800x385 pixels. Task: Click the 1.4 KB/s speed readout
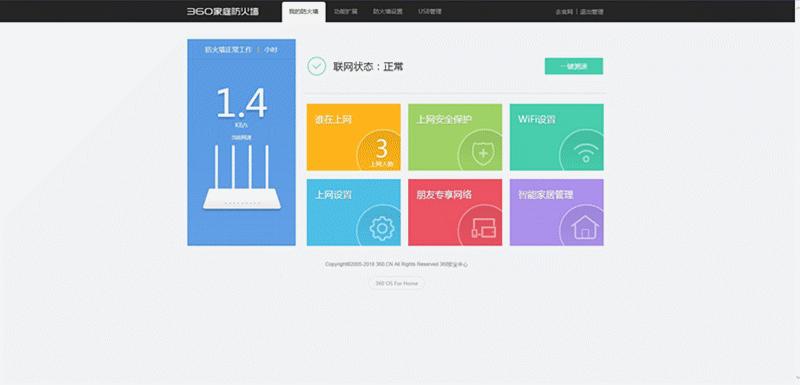pos(241,108)
